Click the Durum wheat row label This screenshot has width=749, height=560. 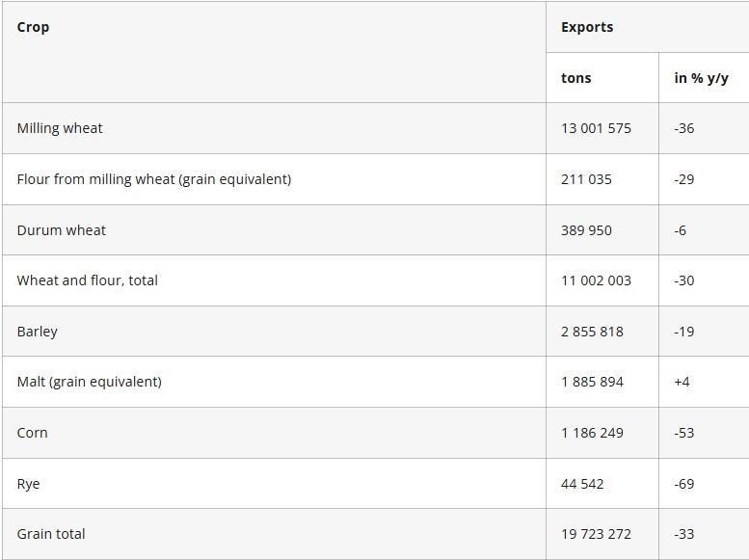(62, 230)
